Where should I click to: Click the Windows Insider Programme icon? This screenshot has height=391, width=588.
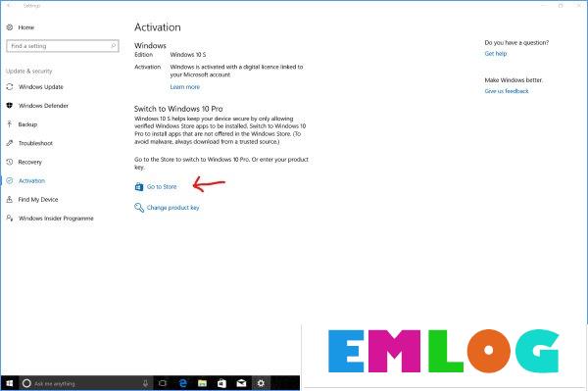pos(10,218)
